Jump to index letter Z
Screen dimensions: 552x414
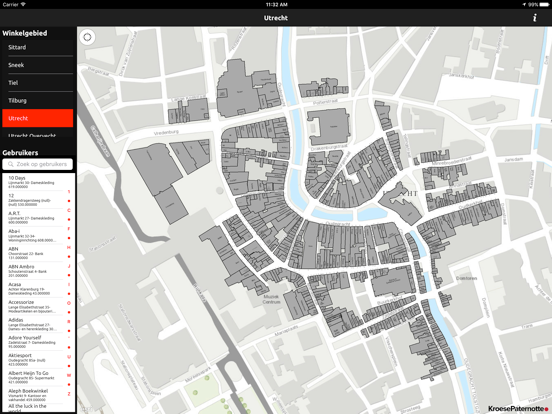(69, 394)
